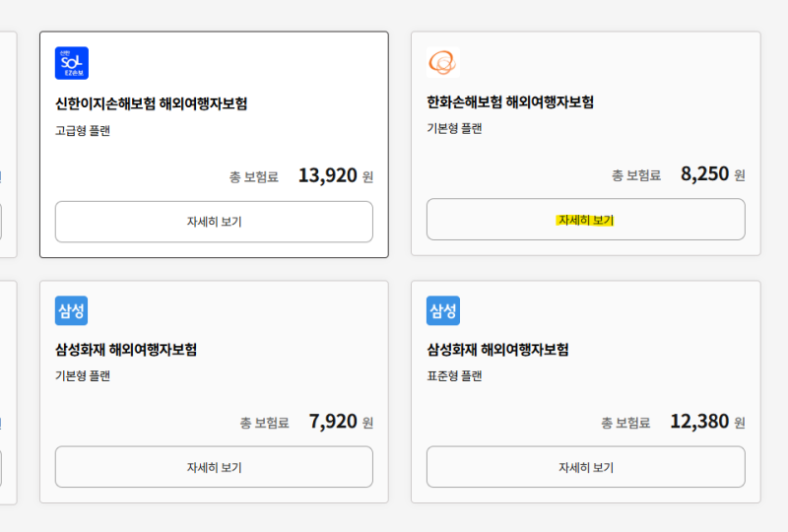Click the 7,920 원 premium amount
The width and height of the screenshot is (788, 532).
tap(341, 422)
